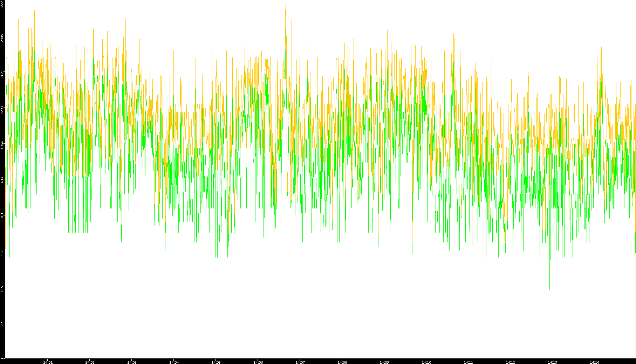Image resolution: width=636 pixels, height=364 pixels.
Task: Select the 983 vertical axis label
Action: [x=2, y=252]
